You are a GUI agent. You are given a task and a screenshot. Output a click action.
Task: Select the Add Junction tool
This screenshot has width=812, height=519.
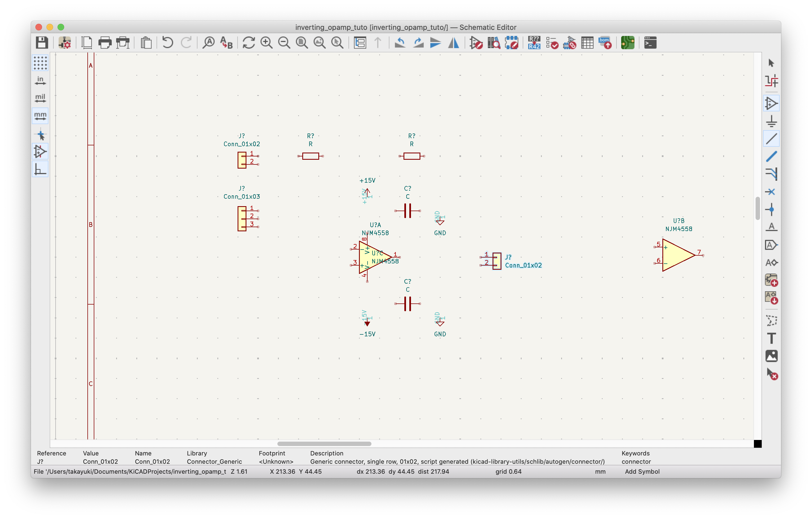coord(771,210)
